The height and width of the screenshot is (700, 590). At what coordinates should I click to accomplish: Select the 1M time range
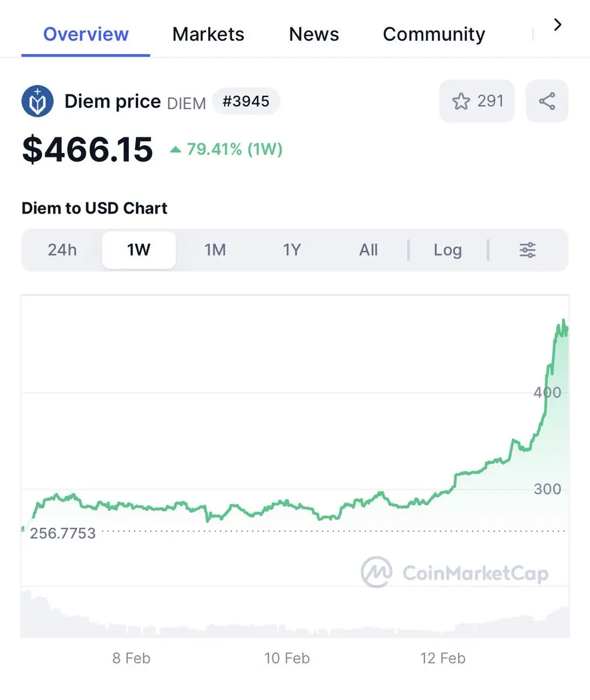coord(215,250)
